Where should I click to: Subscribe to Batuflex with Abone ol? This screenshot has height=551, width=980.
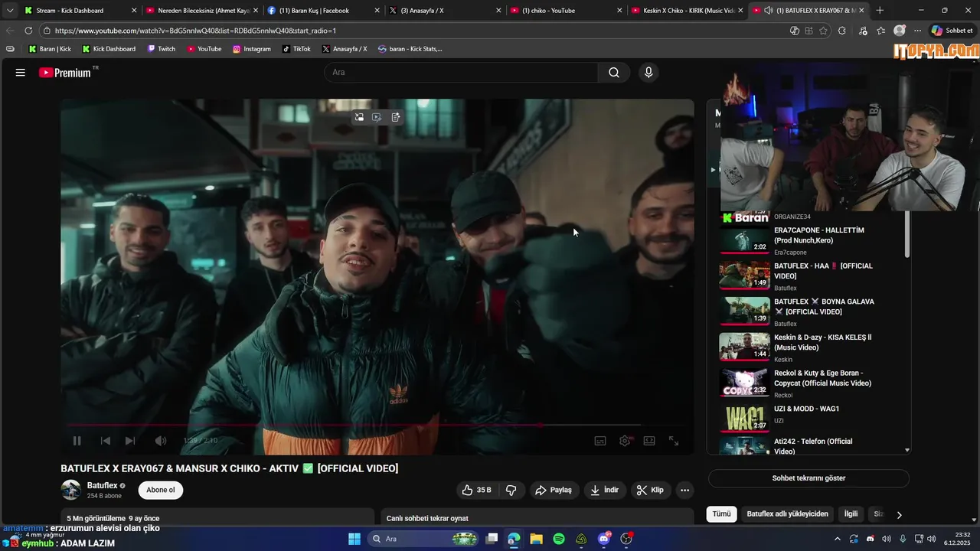coord(161,490)
